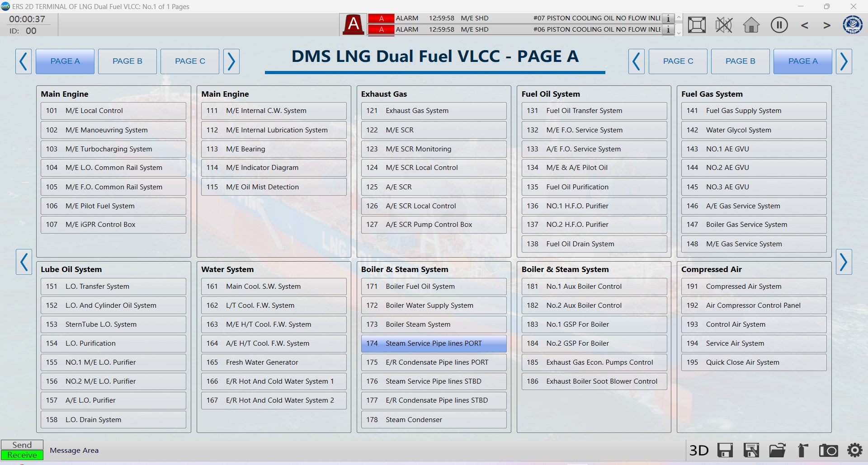Pause the simulation
The image size is (868, 465).
[x=779, y=25]
